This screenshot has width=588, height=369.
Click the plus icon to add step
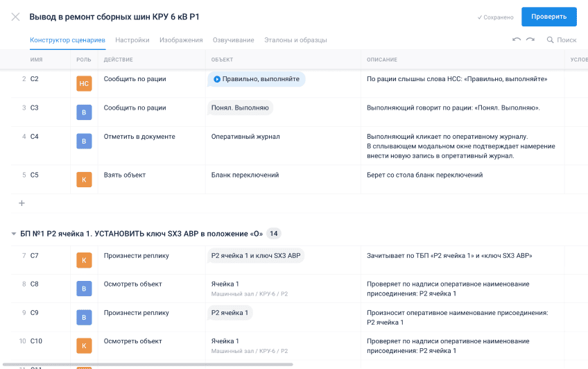21,203
